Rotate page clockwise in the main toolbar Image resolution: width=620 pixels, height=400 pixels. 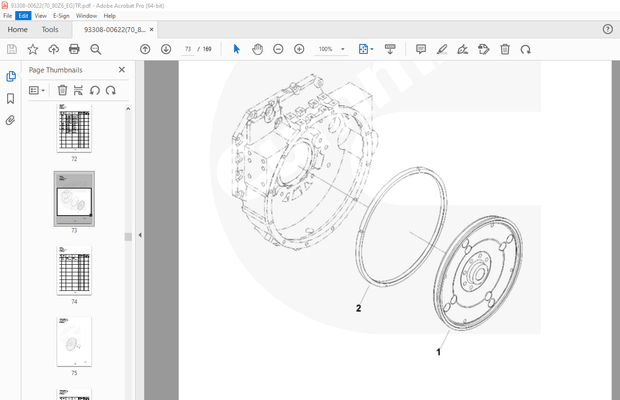pyautogui.click(x=525, y=49)
